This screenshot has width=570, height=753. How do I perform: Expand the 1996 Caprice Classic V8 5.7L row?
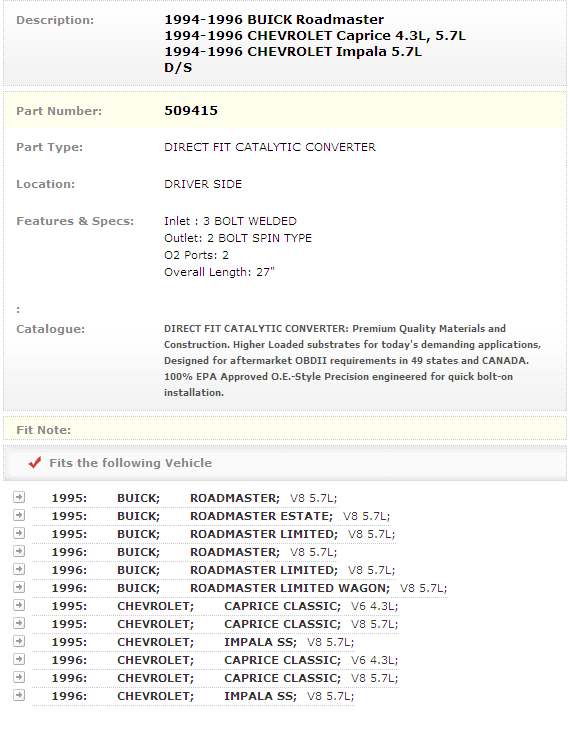point(19,677)
